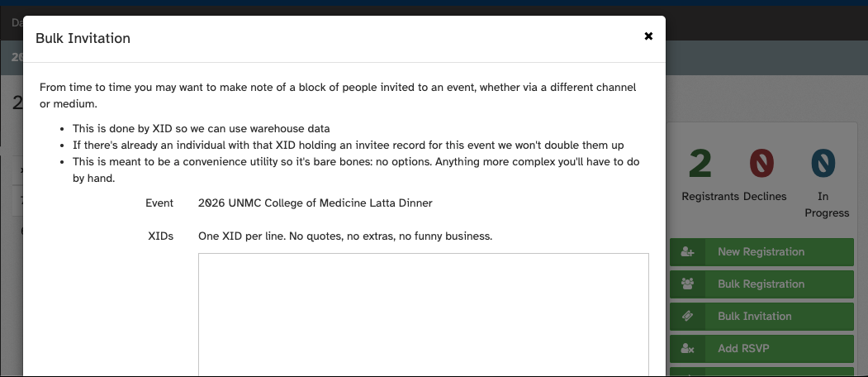Click the partially visible button below Add RSVP
The height and width of the screenshot is (377, 868).
(761, 372)
